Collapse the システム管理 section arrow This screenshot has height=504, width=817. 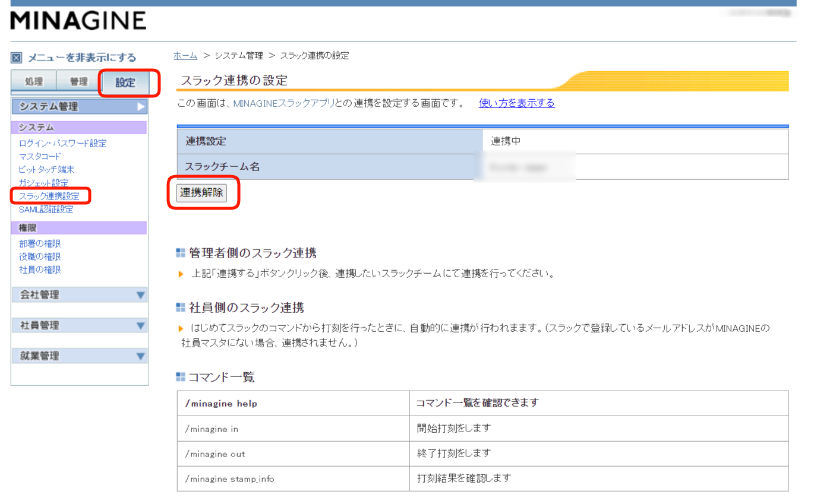141,107
